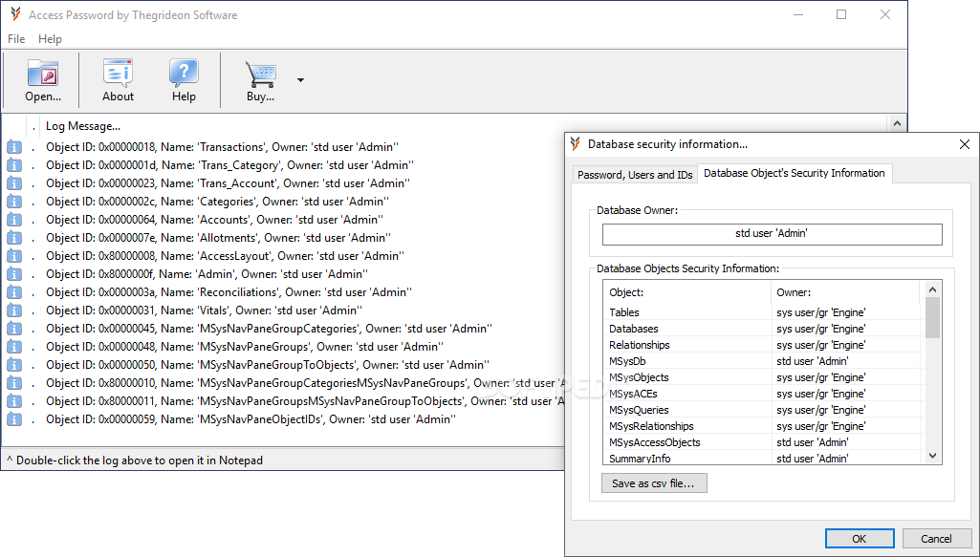This screenshot has width=980, height=557.
Task: Select 'Categories' log entry text
Action: (217, 202)
